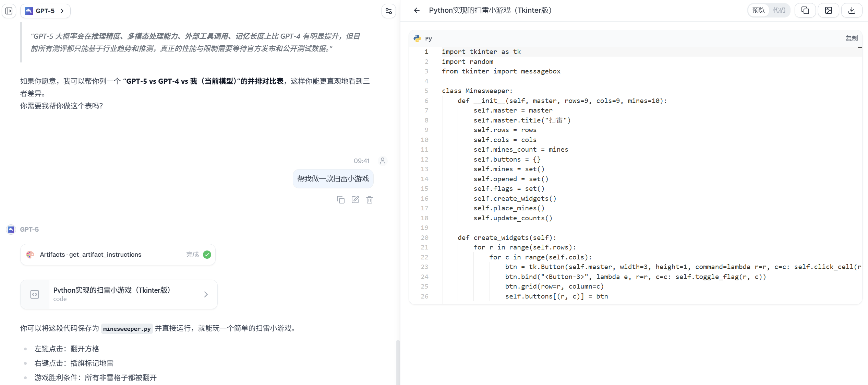Viewport: 868px width, 385px height.
Task: Click the 复制 button above the code
Action: [x=853, y=38]
